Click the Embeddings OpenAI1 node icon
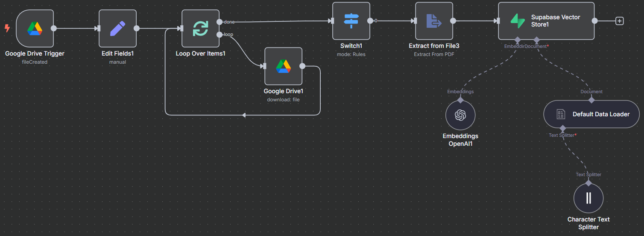 (x=460, y=115)
